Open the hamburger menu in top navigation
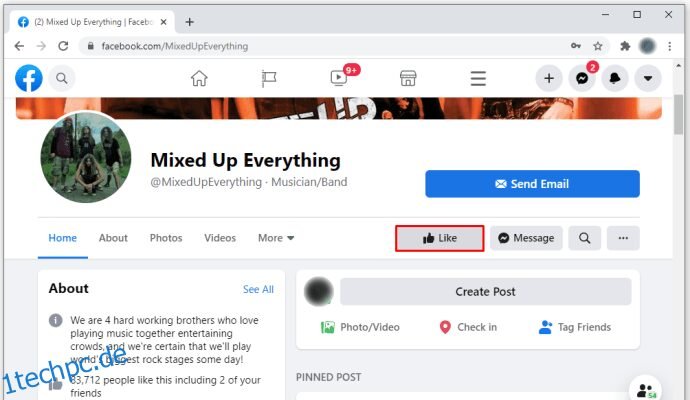690x400 pixels. [478, 78]
